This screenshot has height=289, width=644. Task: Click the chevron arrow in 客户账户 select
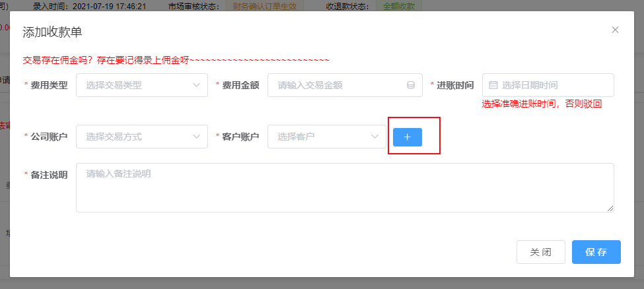(375, 137)
